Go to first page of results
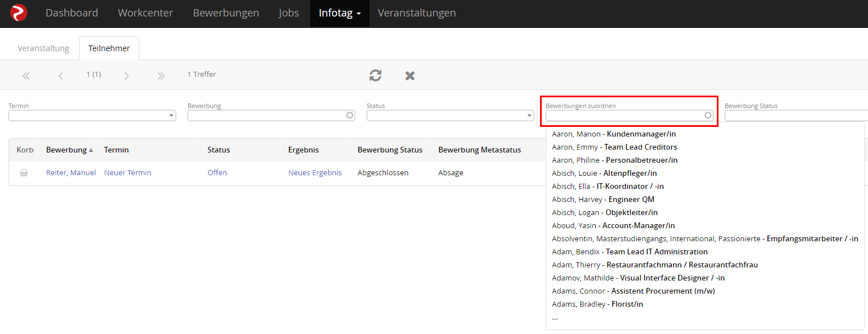This screenshot has height=334, width=868. coord(26,75)
